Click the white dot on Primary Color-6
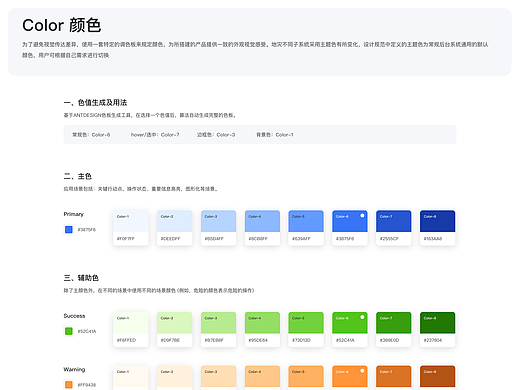 click(x=362, y=216)
